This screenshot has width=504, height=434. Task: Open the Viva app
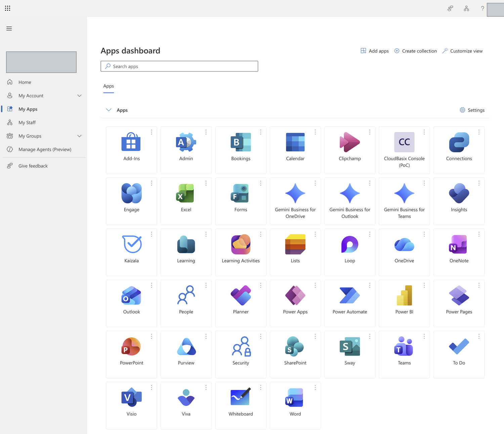(186, 405)
